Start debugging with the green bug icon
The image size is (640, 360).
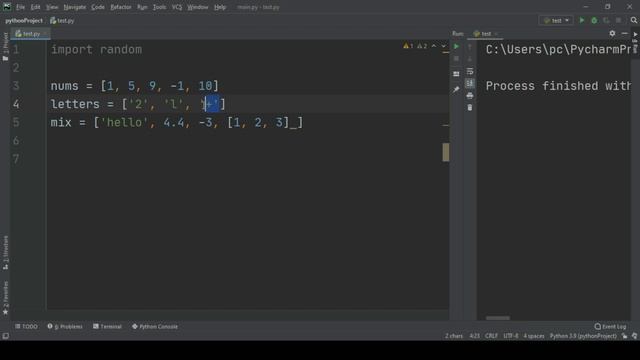594,20
